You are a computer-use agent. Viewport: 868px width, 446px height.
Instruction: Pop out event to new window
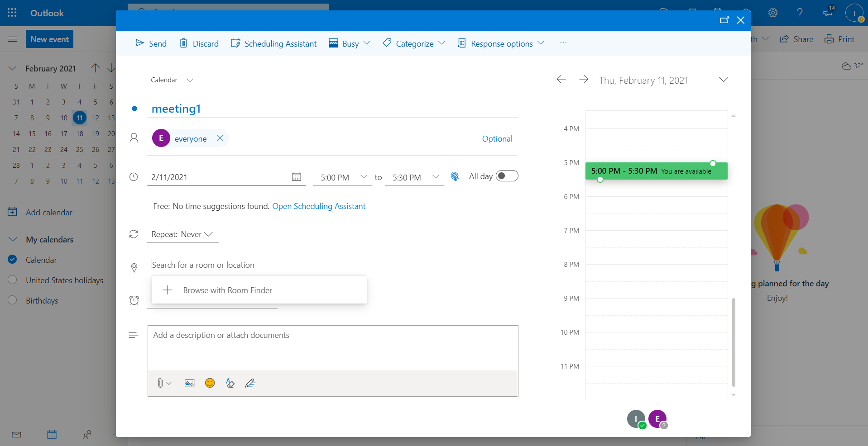724,20
